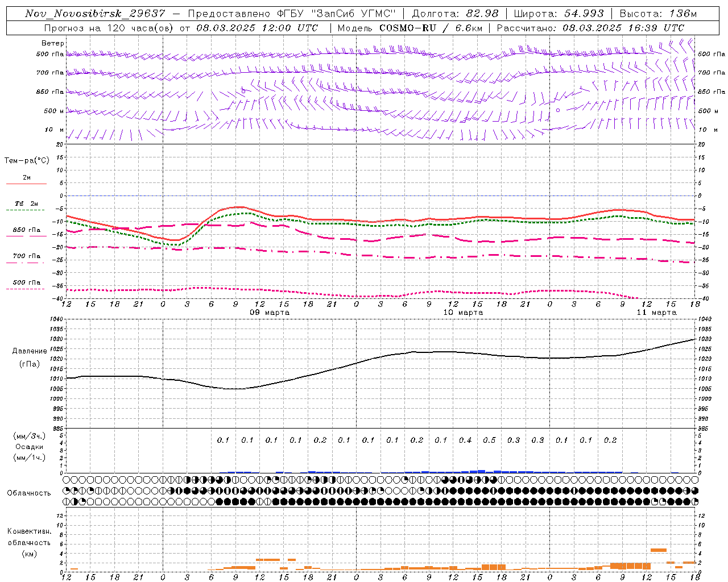Click the '(км)' convective cloud unit label

pyautogui.click(x=29, y=554)
